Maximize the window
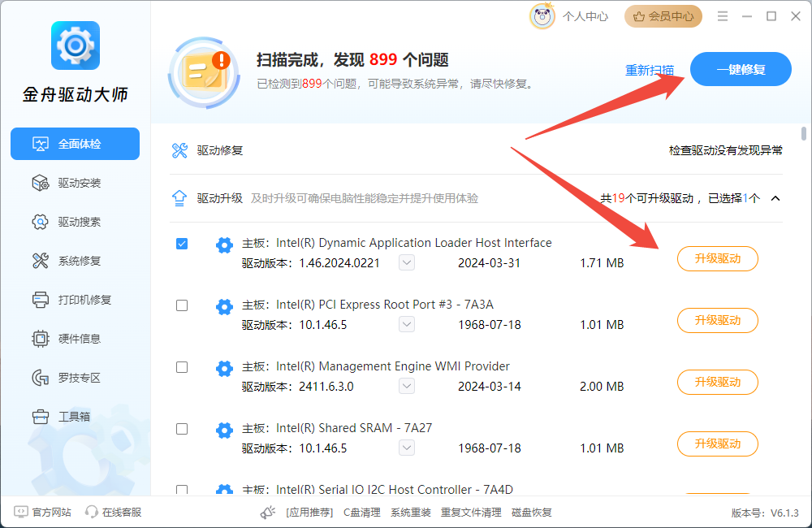This screenshot has width=812, height=528. 771,16
